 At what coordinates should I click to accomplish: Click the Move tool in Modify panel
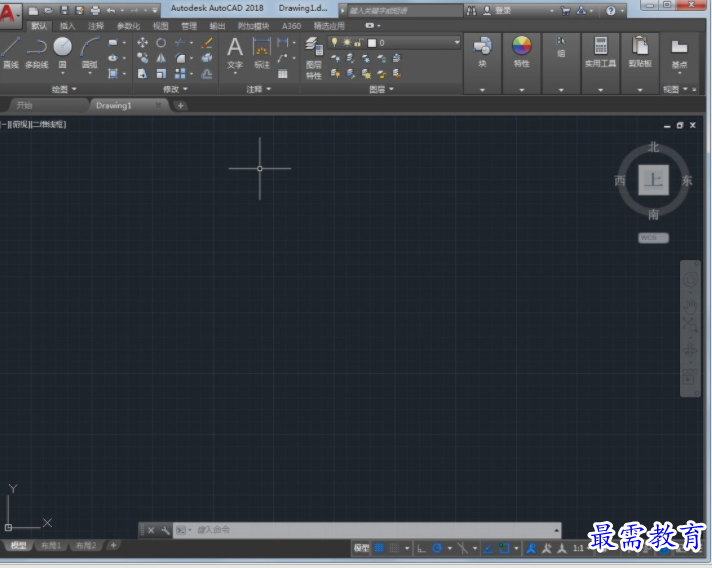coord(142,43)
